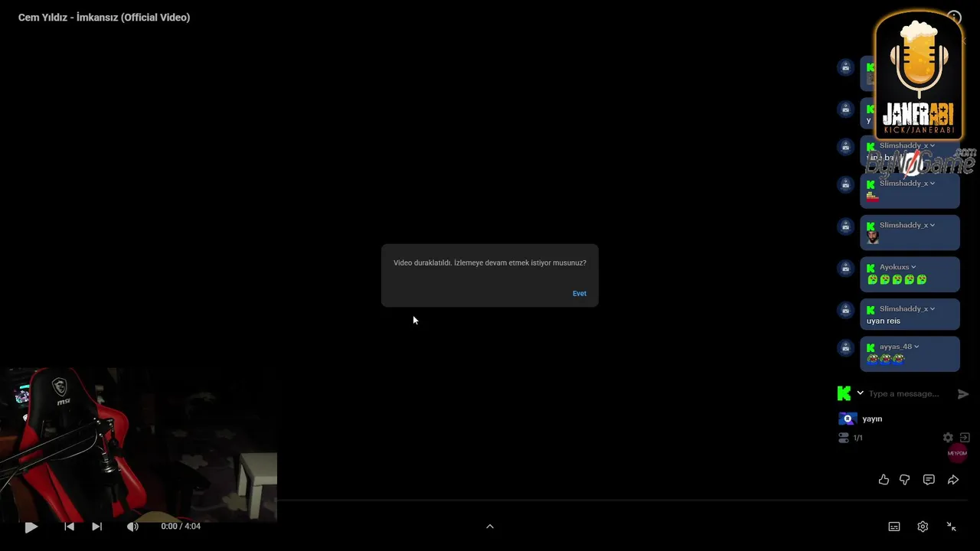Open the comments icon
980x551 pixels.
pyautogui.click(x=929, y=480)
